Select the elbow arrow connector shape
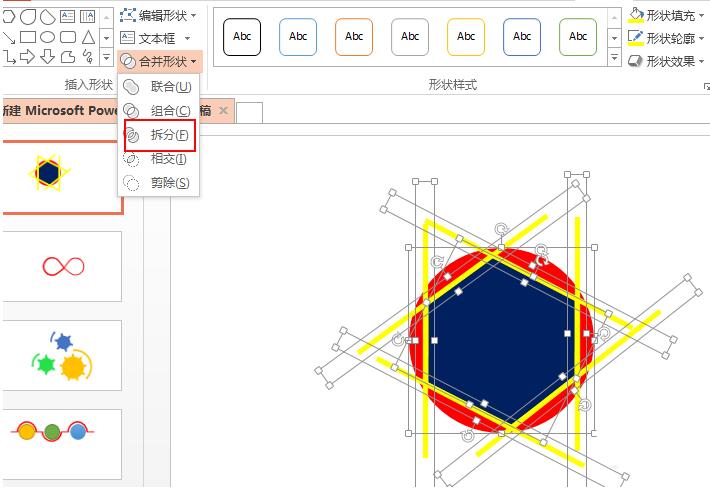This screenshot has height=499, width=710. pyautogui.click(x=9, y=57)
